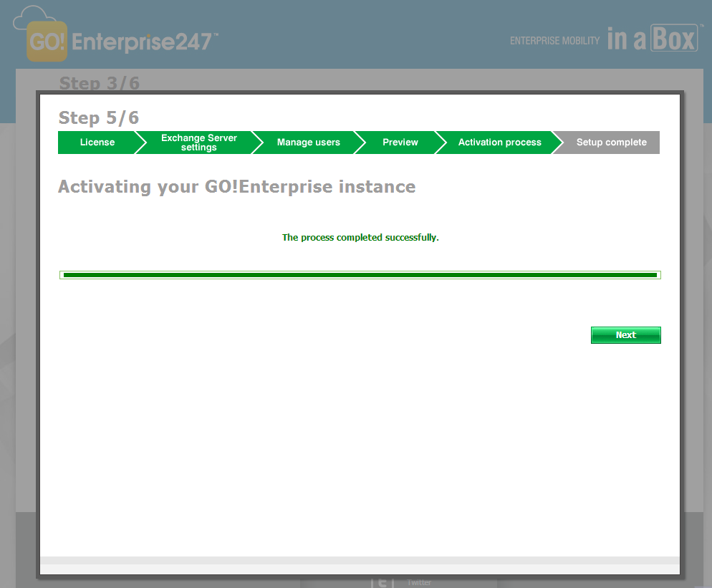This screenshot has height=588, width=712.
Task: Click the gray footer bar of dialog
Action: coord(360,561)
